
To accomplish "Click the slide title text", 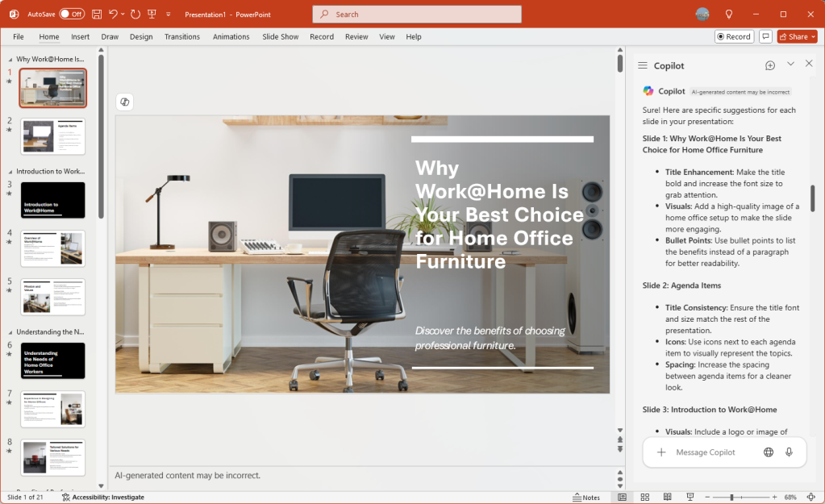I will (x=498, y=215).
